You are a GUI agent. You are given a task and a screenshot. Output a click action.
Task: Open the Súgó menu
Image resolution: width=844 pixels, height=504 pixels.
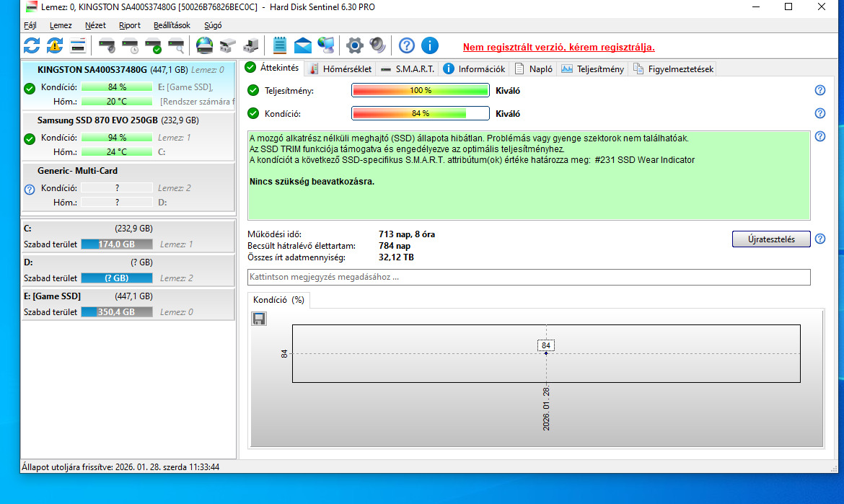pos(213,25)
